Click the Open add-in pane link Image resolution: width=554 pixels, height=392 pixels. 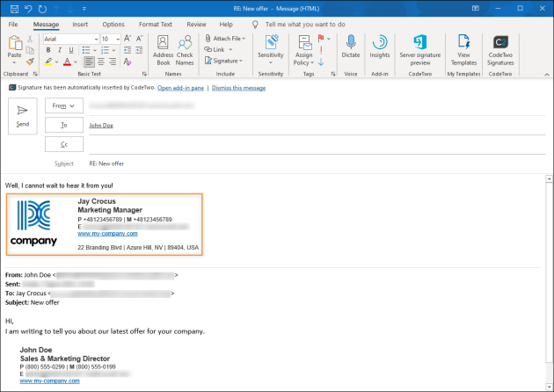pos(180,88)
